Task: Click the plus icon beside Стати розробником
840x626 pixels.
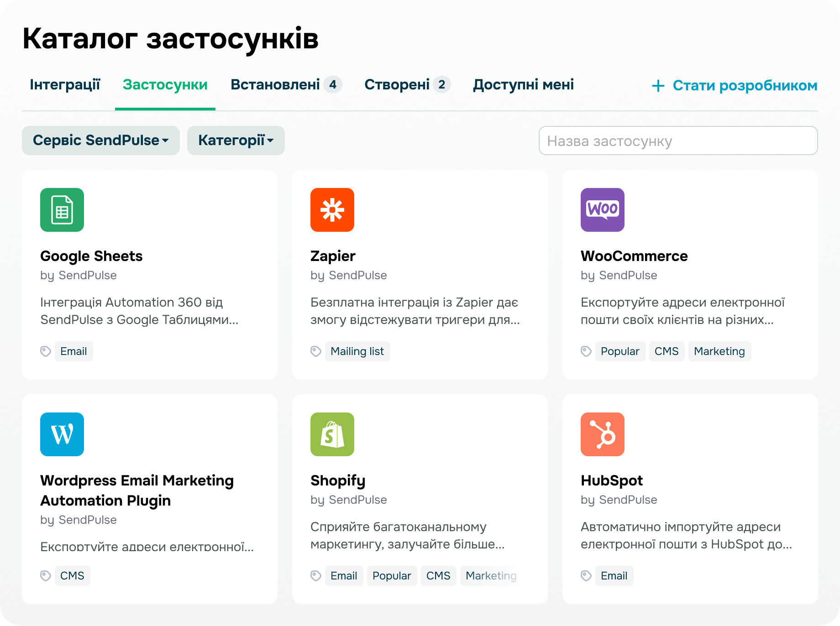Action: [x=658, y=86]
